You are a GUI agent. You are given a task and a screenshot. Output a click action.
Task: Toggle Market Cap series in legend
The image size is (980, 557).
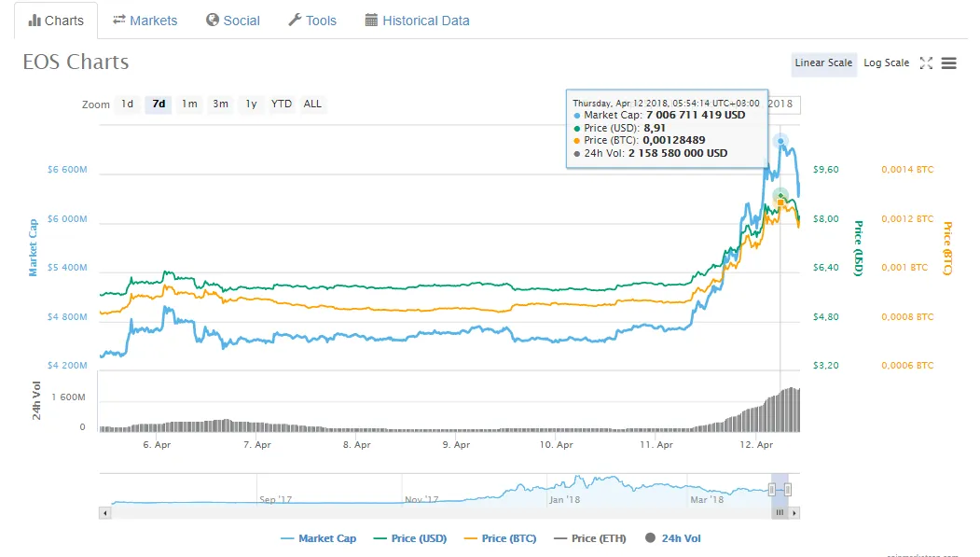point(318,538)
